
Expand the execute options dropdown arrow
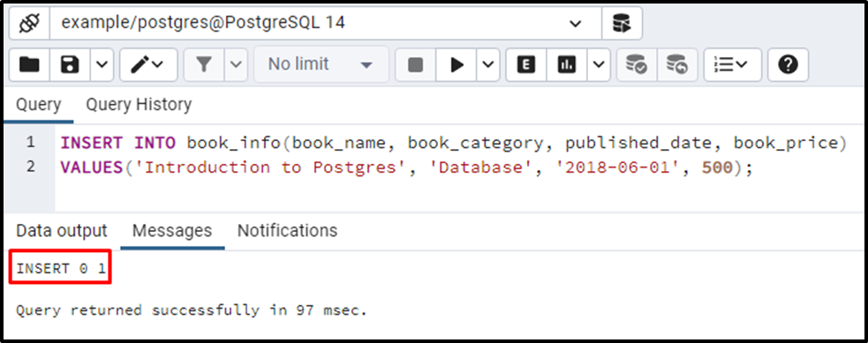point(487,64)
